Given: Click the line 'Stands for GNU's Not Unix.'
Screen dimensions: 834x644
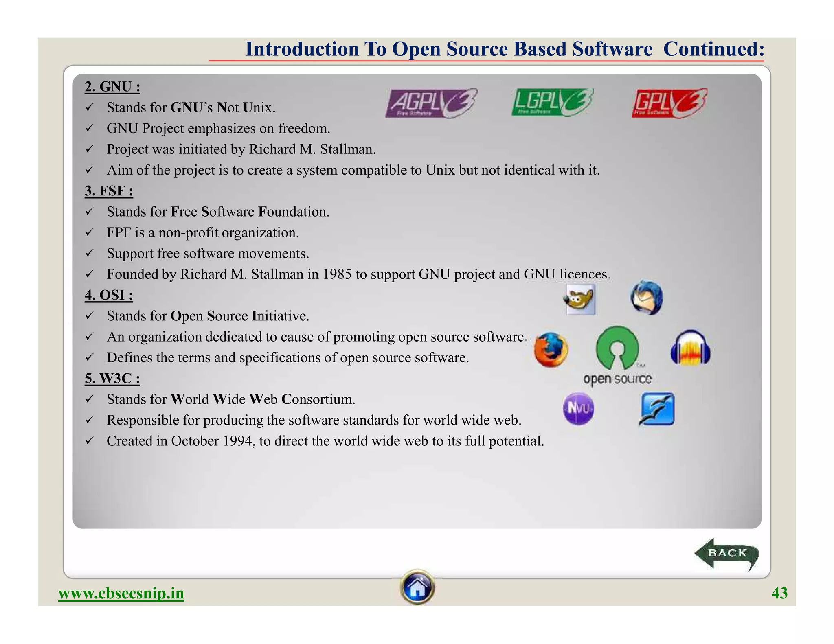Looking at the screenshot, I should tap(191, 107).
